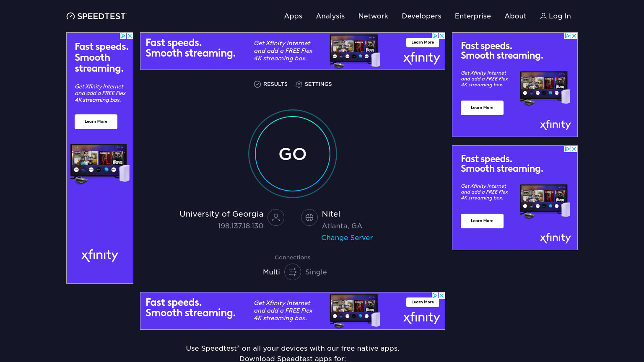Click xfinity logo in bottom banner

422,318
